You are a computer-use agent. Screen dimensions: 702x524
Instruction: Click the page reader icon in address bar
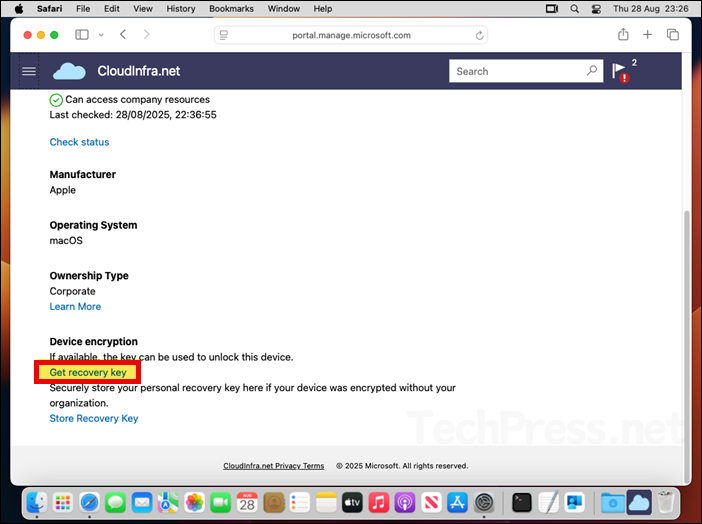[x=224, y=35]
